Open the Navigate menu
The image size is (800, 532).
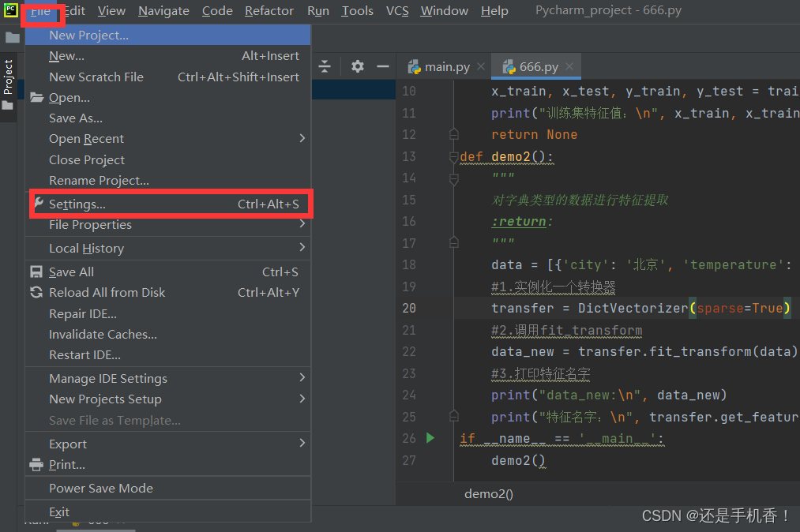(x=163, y=11)
